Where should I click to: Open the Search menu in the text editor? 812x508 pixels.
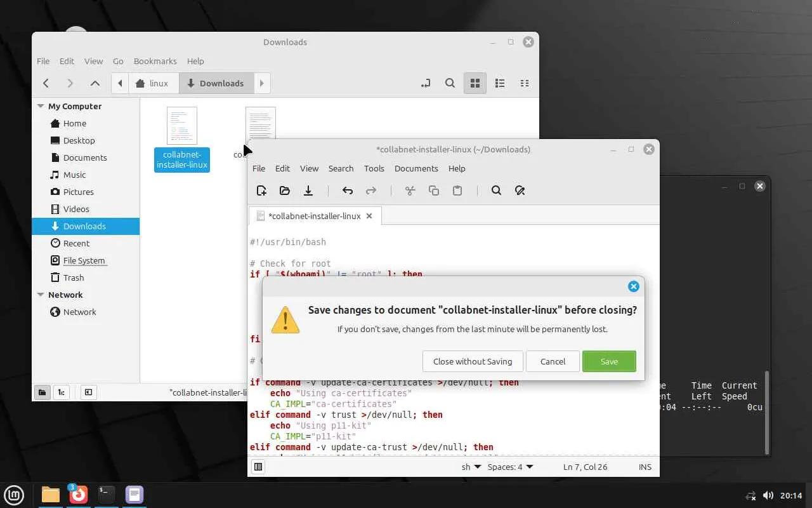341,168
